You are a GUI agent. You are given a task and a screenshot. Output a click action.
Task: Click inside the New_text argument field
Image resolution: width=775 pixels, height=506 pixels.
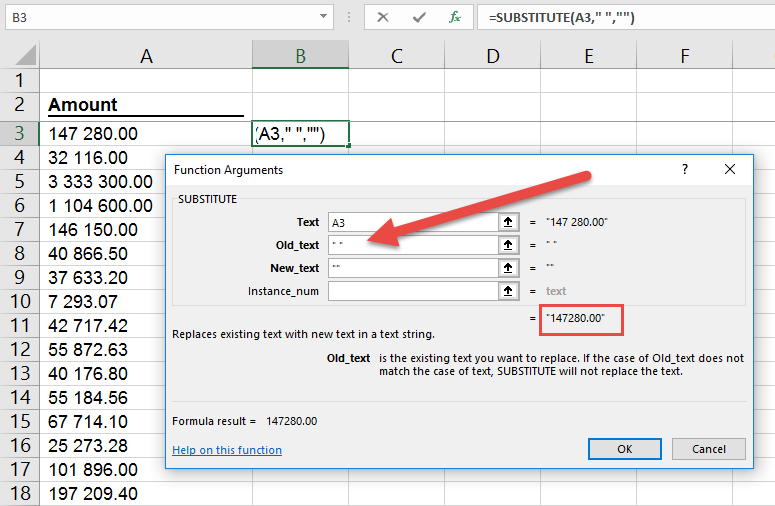(x=410, y=268)
